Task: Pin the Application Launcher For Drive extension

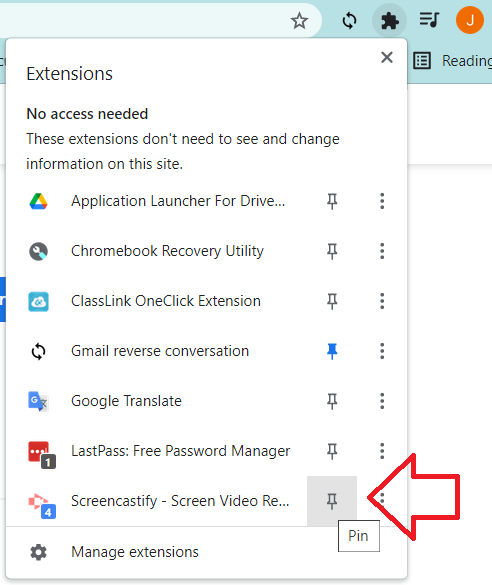Action: point(332,201)
